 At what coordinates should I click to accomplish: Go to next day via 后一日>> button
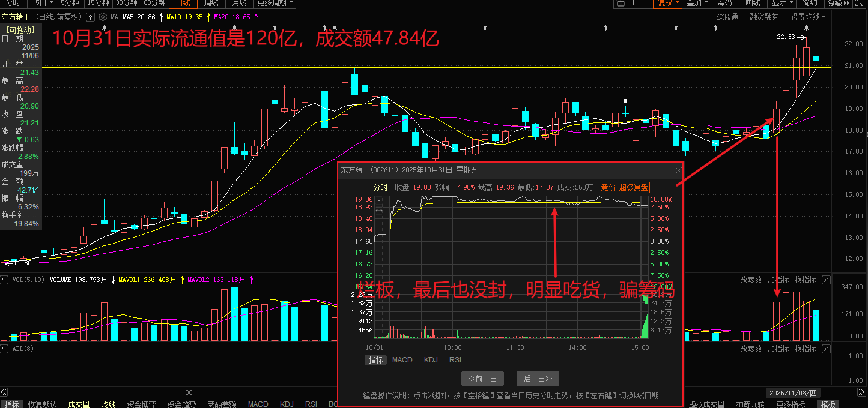(x=538, y=379)
